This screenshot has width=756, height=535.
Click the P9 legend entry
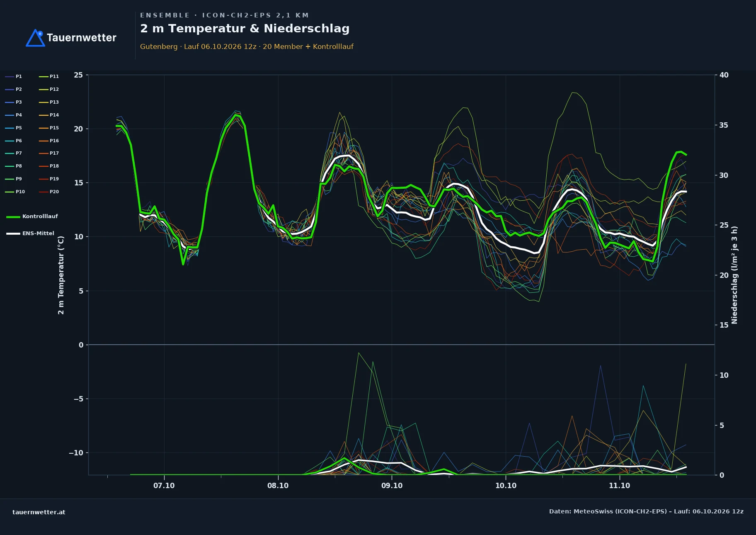(14, 179)
